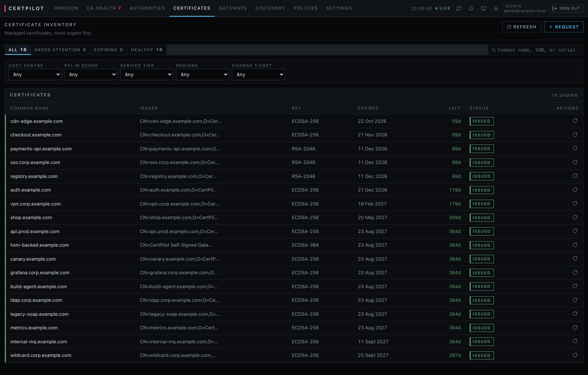
Task: Renew the cdn-edge.example.com certificate
Action: 575,121
